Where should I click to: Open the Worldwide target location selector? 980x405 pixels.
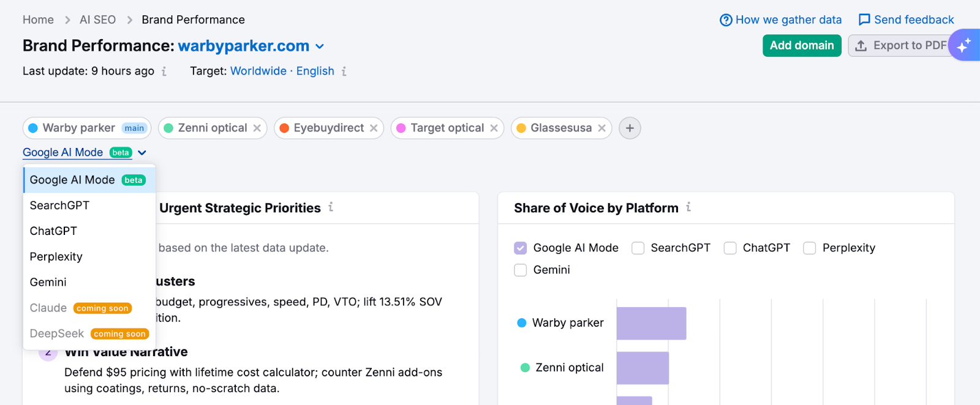click(258, 71)
